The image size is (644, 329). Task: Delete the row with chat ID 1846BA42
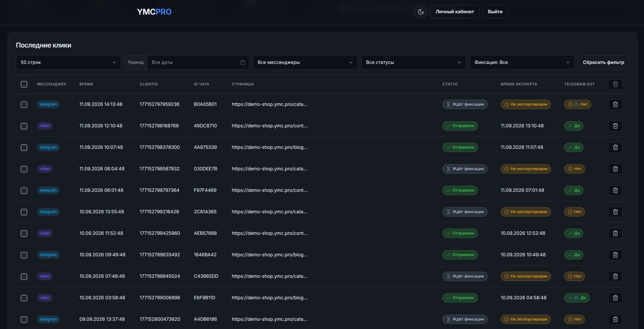[x=615, y=255]
